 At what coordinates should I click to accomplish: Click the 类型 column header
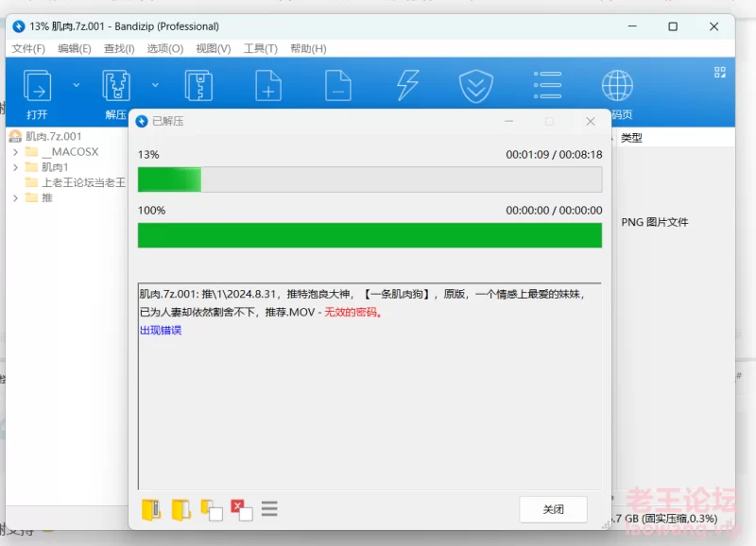pyautogui.click(x=631, y=138)
